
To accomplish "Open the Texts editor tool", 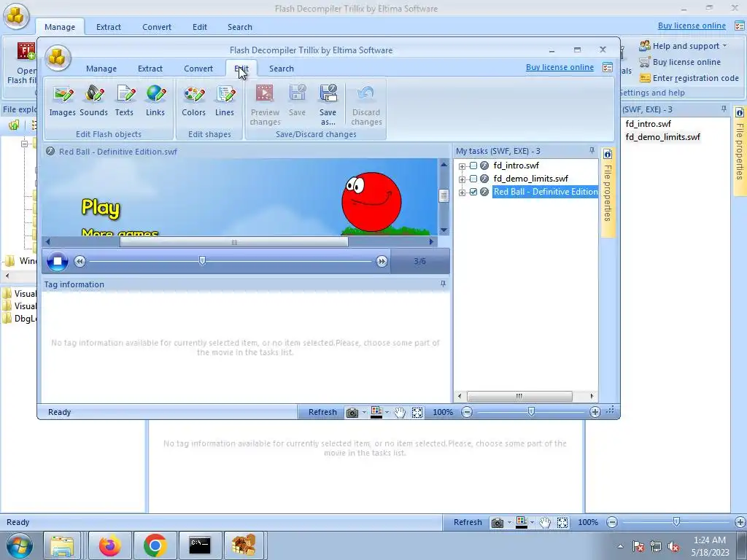I will (x=124, y=101).
